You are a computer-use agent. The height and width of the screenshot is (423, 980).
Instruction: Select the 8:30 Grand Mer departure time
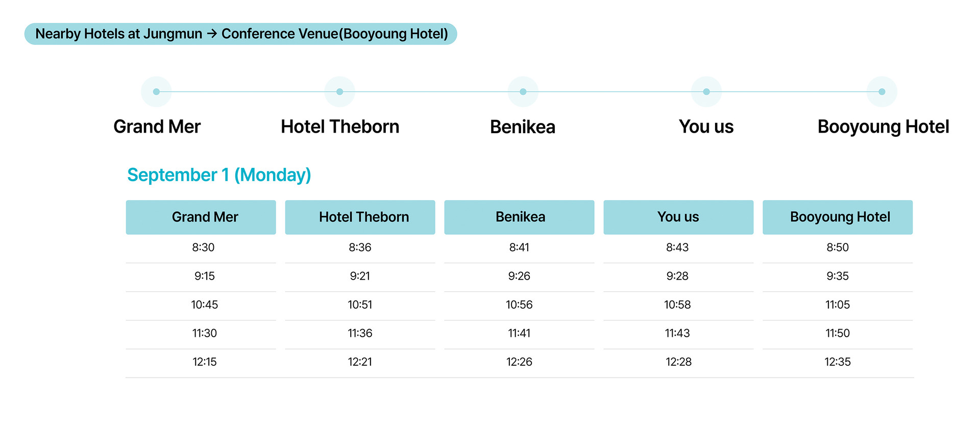203,247
